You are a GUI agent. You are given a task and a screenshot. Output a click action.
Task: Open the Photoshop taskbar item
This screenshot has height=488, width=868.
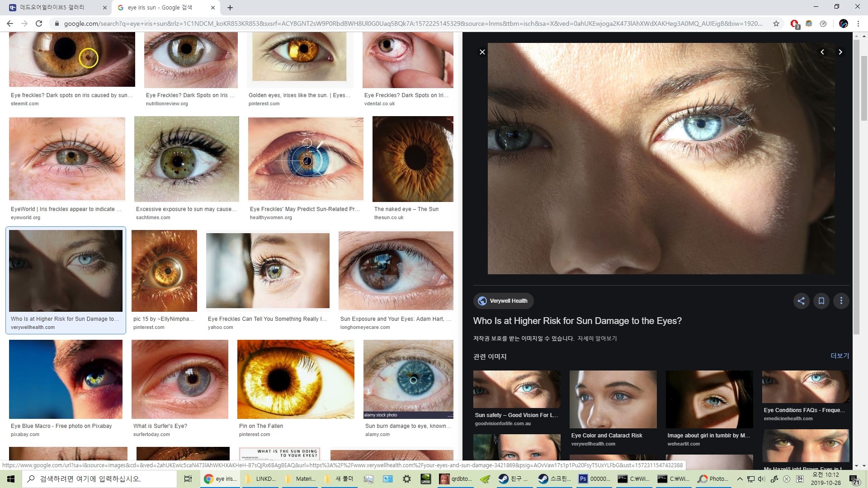coord(594,479)
